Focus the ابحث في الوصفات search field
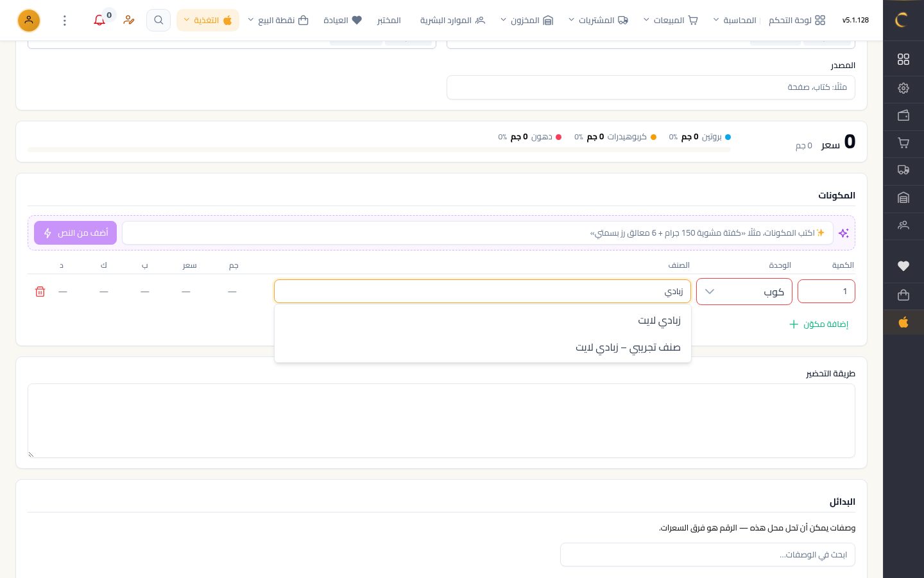 click(708, 555)
